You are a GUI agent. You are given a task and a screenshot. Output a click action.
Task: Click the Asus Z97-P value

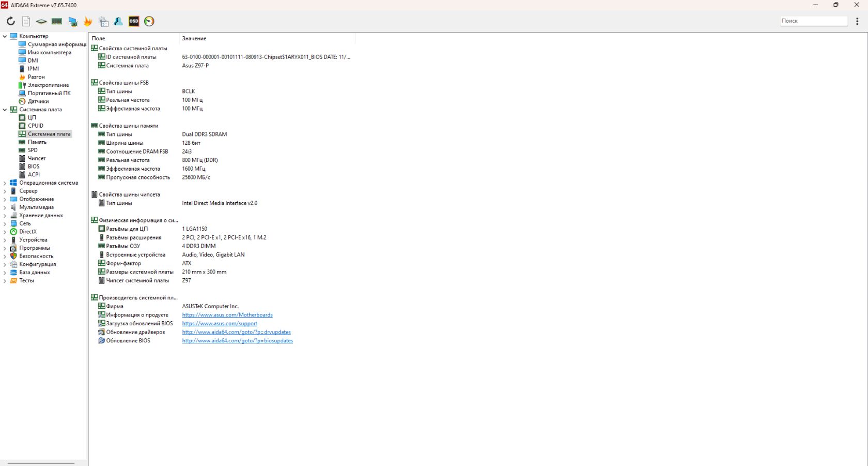195,66
